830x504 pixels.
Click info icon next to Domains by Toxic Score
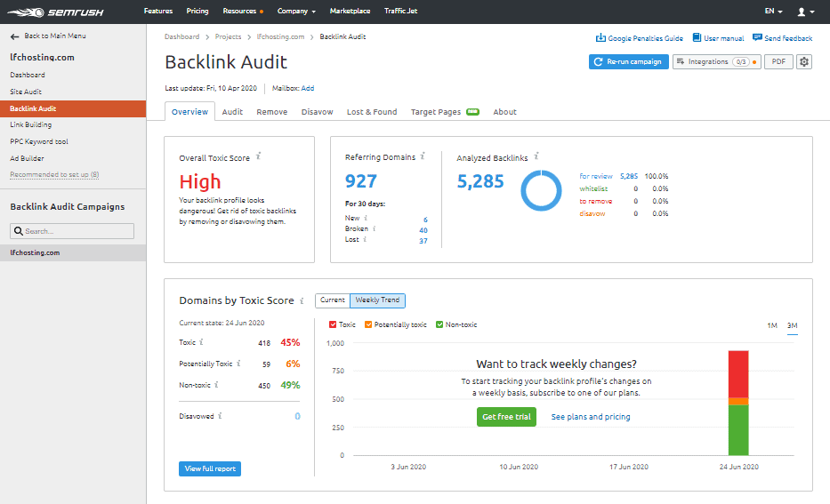(x=302, y=301)
